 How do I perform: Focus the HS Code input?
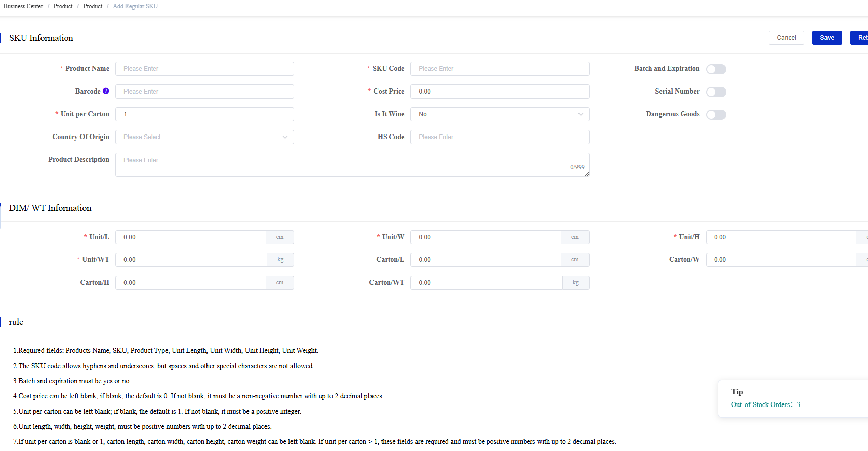pyautogui.click(x=500, y=137)
